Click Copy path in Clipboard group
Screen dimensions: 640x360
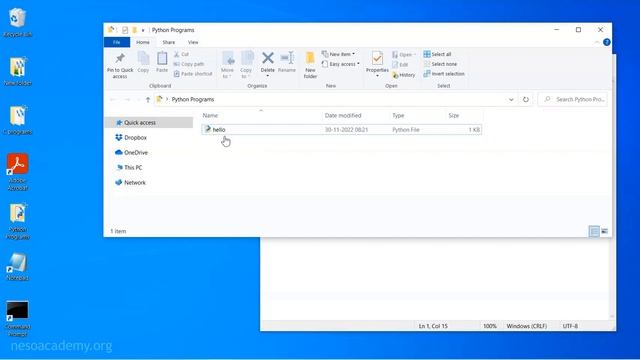tap(189, 64)
